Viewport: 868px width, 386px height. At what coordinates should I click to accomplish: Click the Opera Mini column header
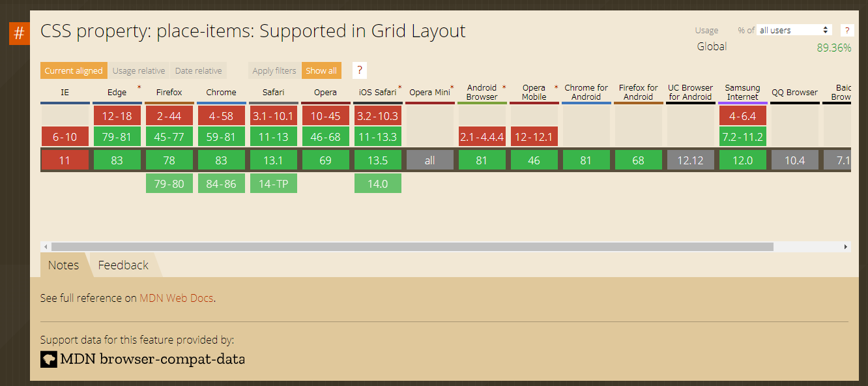pos(430,93)
